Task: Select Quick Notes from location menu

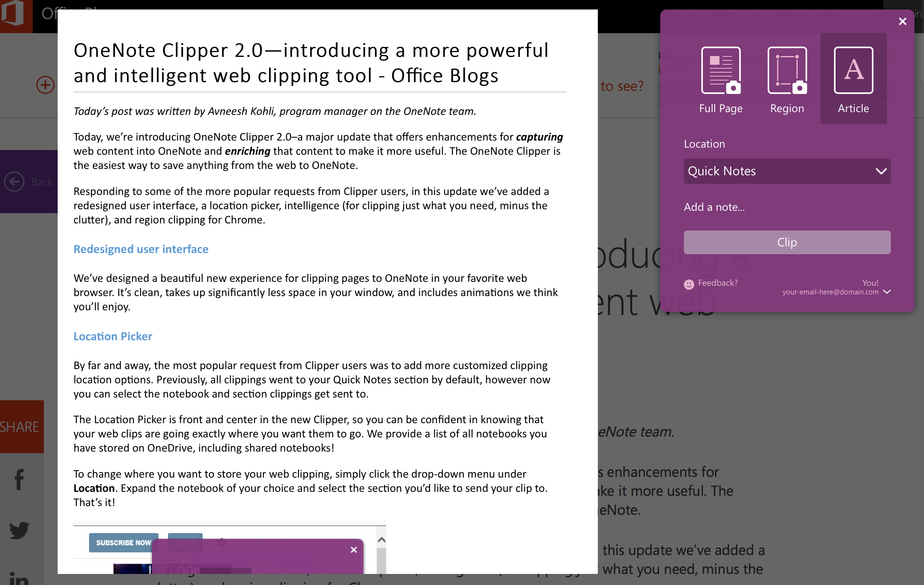Action: tap(786, 171)
